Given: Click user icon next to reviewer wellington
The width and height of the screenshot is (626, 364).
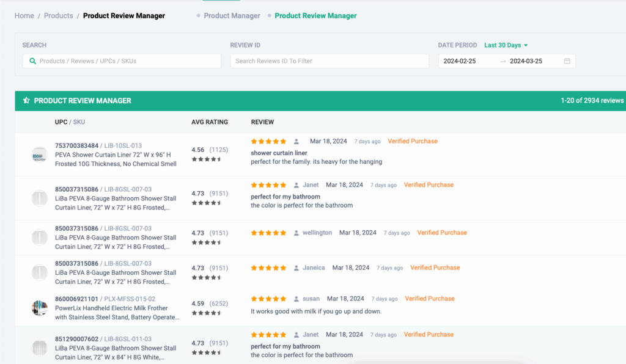Looking at the screenshot, I should 296,233.
